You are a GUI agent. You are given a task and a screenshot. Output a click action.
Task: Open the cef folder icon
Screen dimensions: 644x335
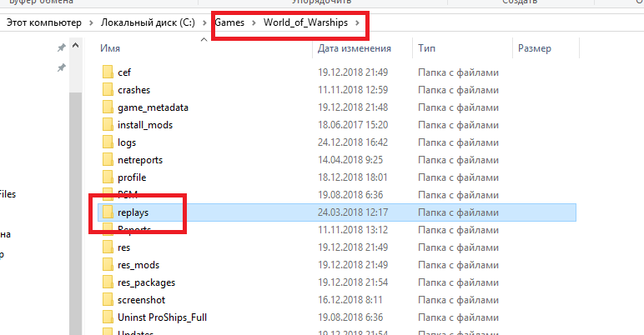108,72
